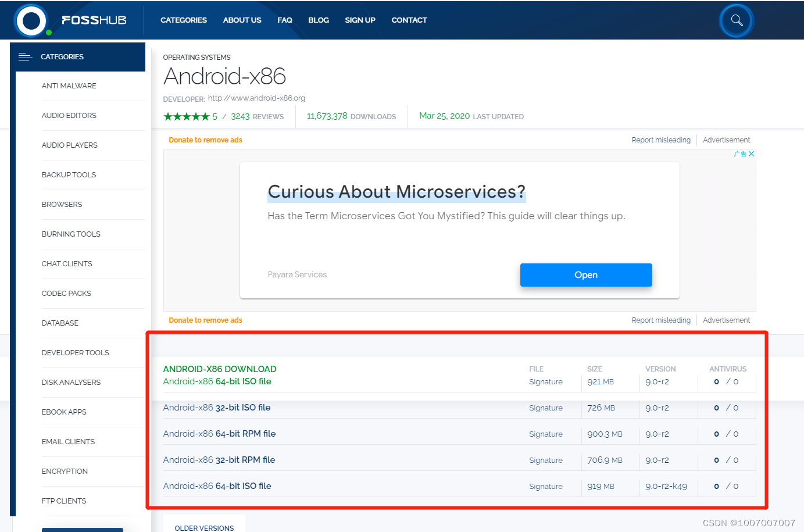Click the 3243 Reviews link
Viewport: 804px width, 532px height.
tap(257, 117)
